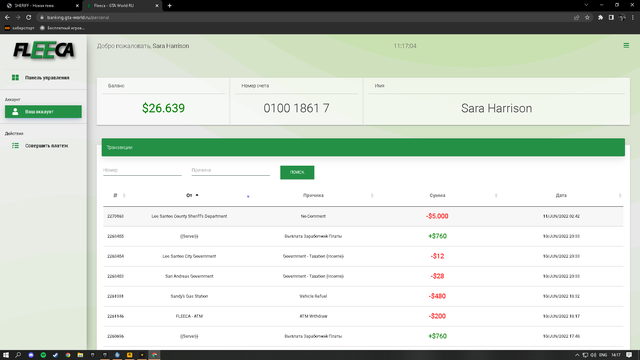
Task: Click the No Comment reason cell
Action: [x=313, y=216]
